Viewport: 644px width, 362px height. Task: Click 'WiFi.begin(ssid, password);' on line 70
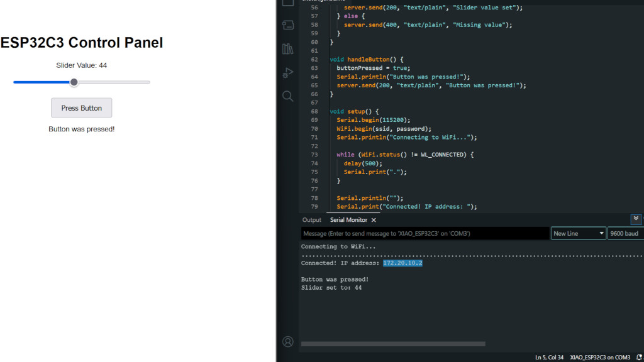click(384, 128)
